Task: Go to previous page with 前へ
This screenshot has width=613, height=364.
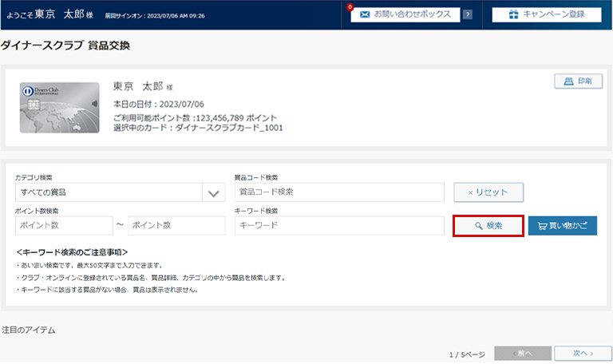Action: tap(523, 353)
